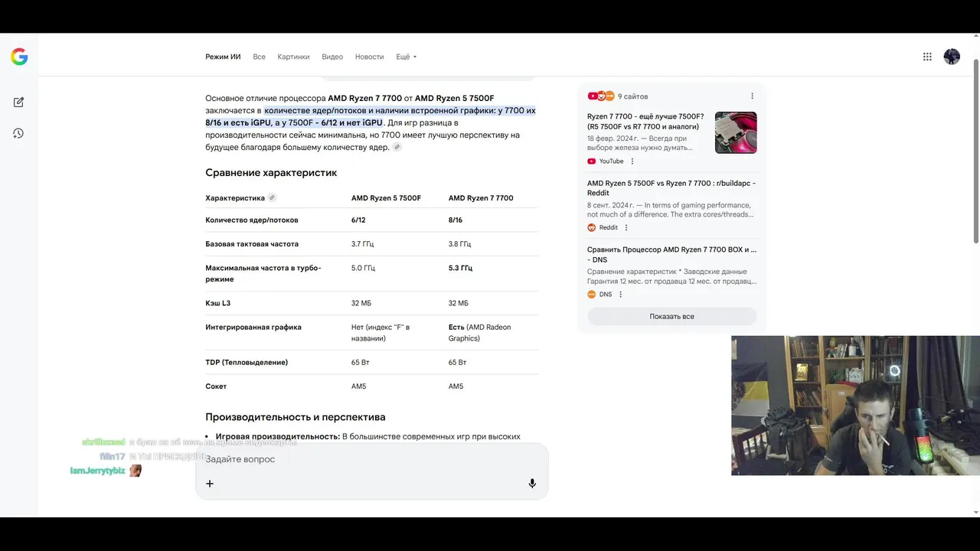Expand the Ещё dropdown menu
This screenshot has height=551, width=980.
point(406,57)
